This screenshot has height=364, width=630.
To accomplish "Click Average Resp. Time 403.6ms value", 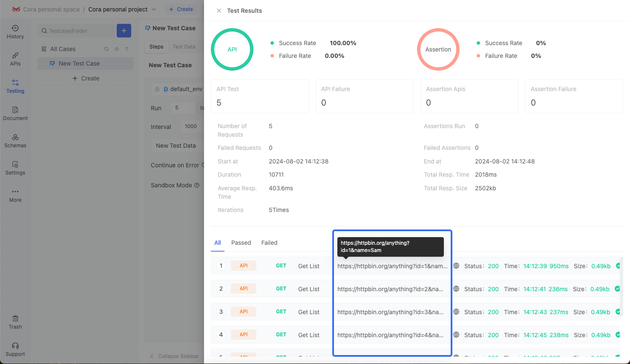I will click(281, 188).
